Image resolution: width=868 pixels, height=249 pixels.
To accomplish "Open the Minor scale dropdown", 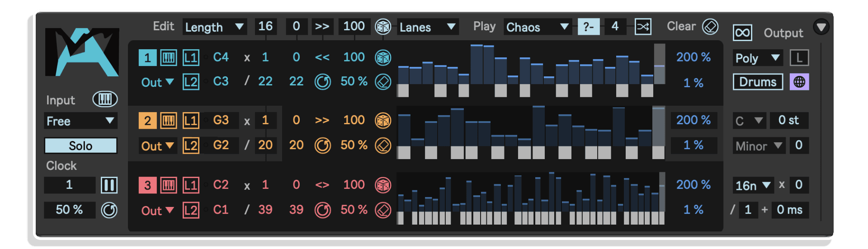I will (759, 146).
